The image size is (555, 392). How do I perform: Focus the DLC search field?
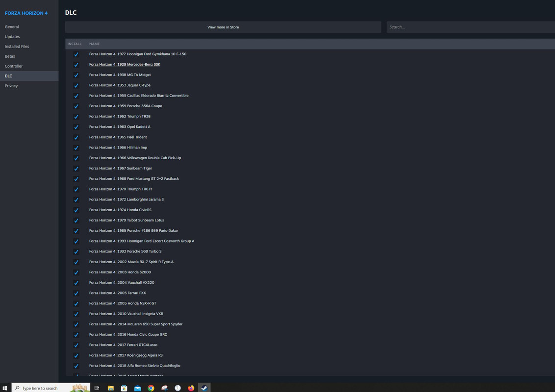(x=470, y=27)
